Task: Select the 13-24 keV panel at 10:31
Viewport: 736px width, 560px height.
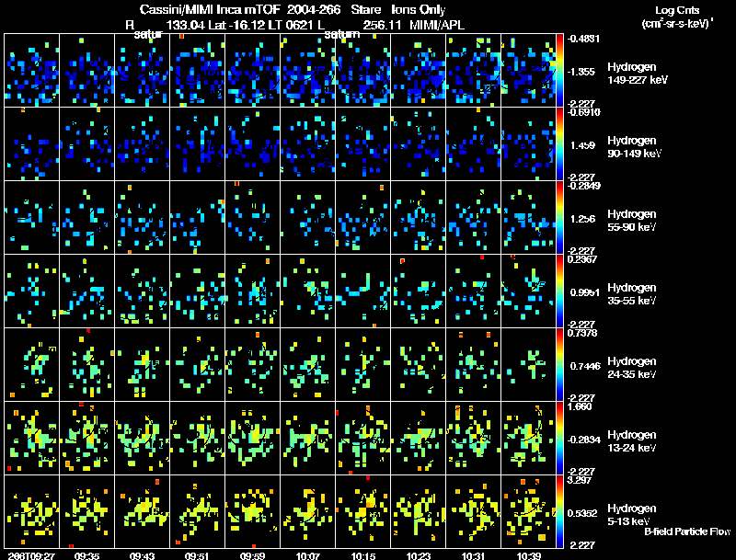Action: pos(473,439)
